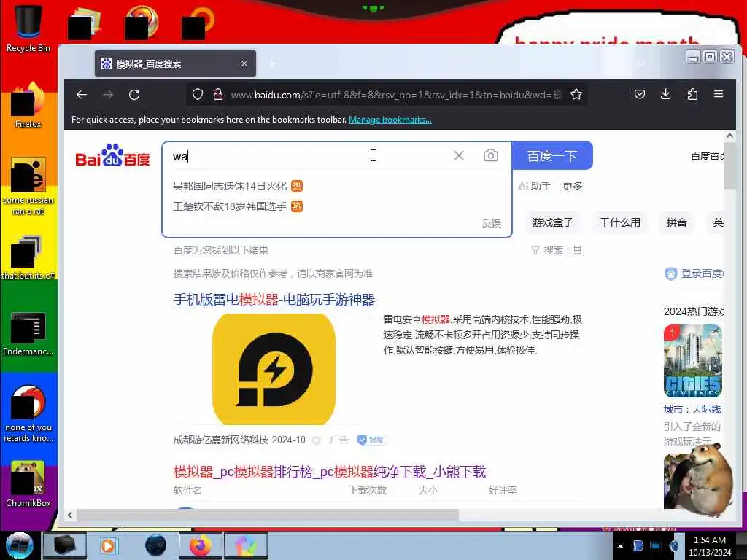Click the 百度一下 search button
747x560 pixels.
pyautogui.click(x=552, y=155)
